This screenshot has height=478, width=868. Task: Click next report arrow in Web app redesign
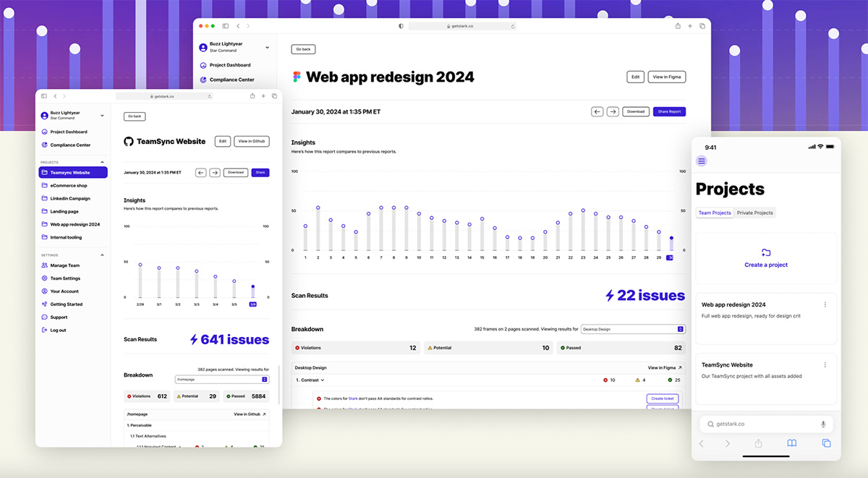coord(613,111)
